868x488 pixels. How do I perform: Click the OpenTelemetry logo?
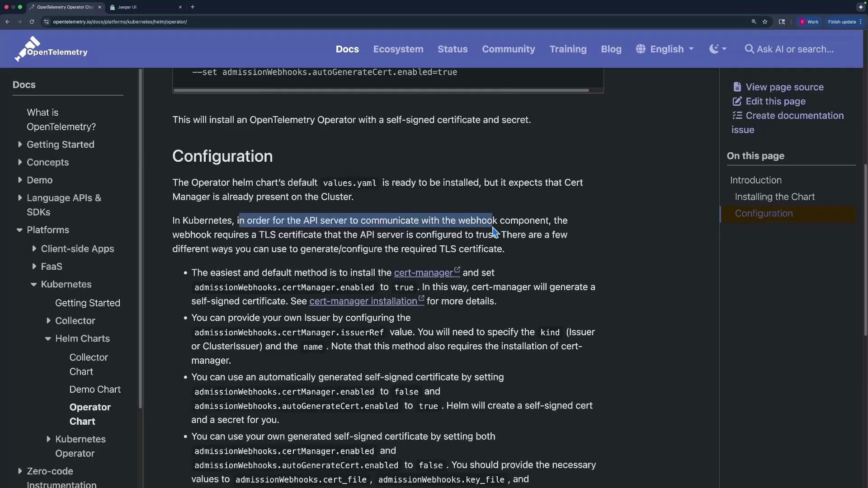[x=51, y=49]
